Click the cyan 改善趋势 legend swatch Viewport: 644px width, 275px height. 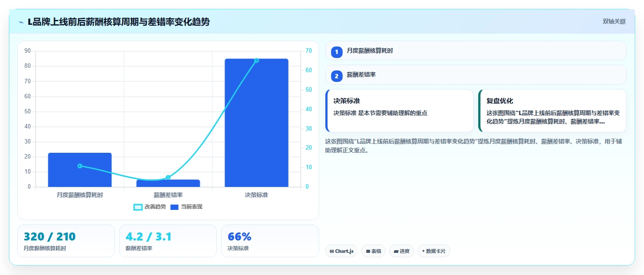point(138,207)
